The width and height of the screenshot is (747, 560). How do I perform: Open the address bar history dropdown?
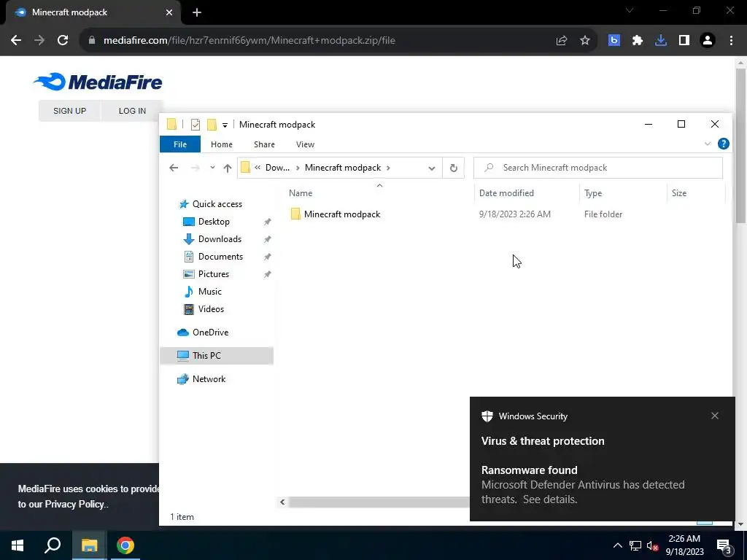[x=432, y=168]
